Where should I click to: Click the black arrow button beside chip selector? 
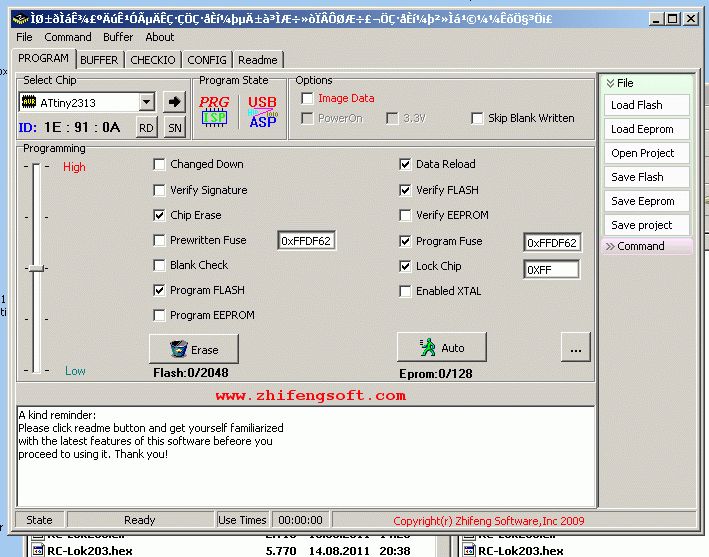click(174, 102)
